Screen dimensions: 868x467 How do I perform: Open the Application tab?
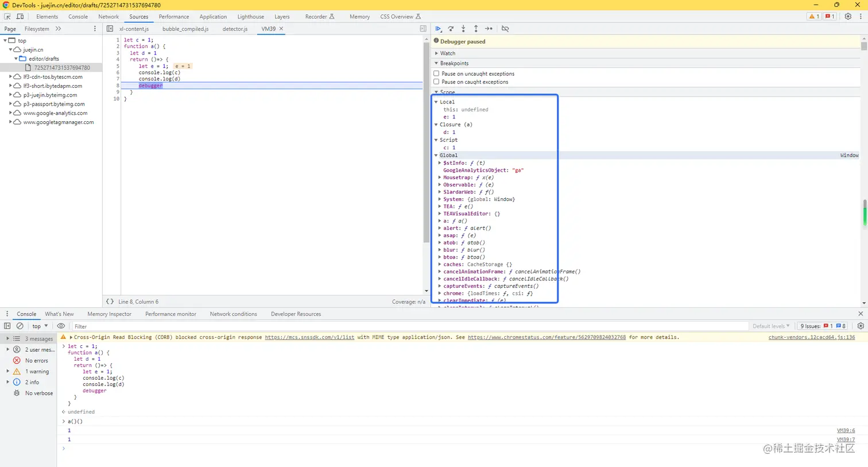213,17
